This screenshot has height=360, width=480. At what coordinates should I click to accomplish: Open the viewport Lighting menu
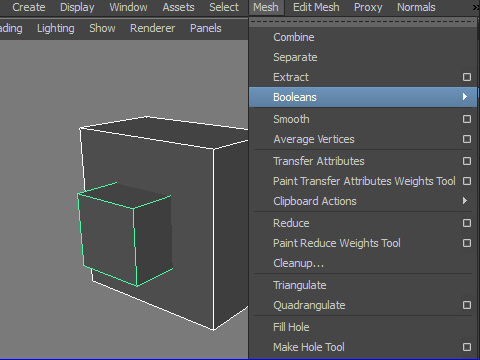(56, 28)
